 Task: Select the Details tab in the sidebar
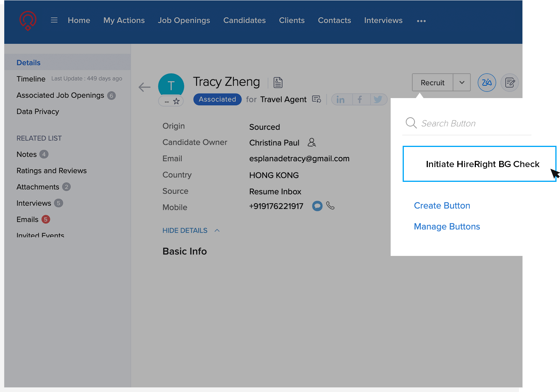click(28, 62)
